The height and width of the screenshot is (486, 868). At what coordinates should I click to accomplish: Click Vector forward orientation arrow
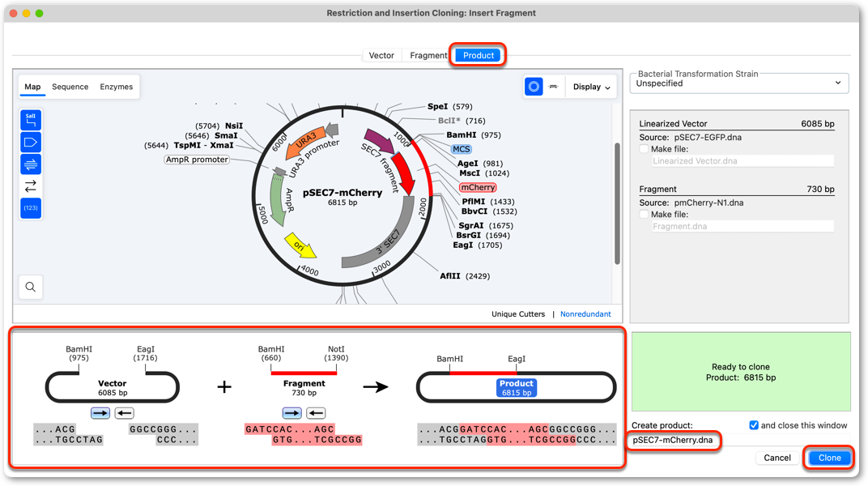(x=100, y=413)
